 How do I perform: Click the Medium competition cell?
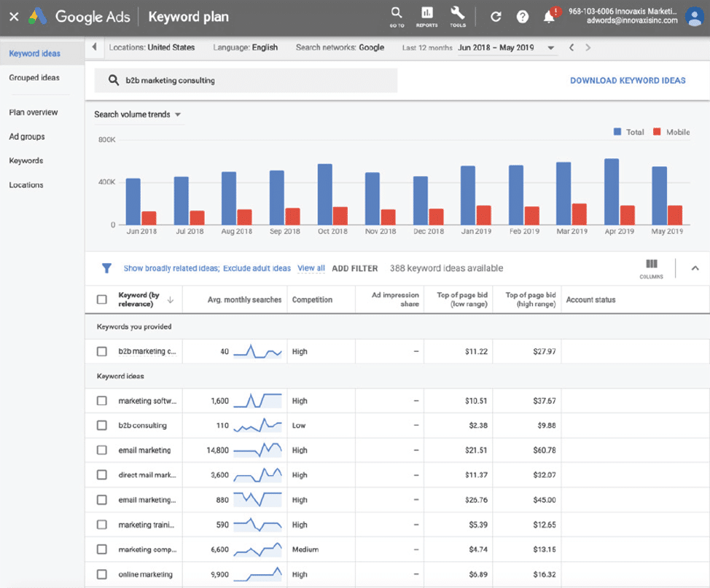[x=305, y=549]
